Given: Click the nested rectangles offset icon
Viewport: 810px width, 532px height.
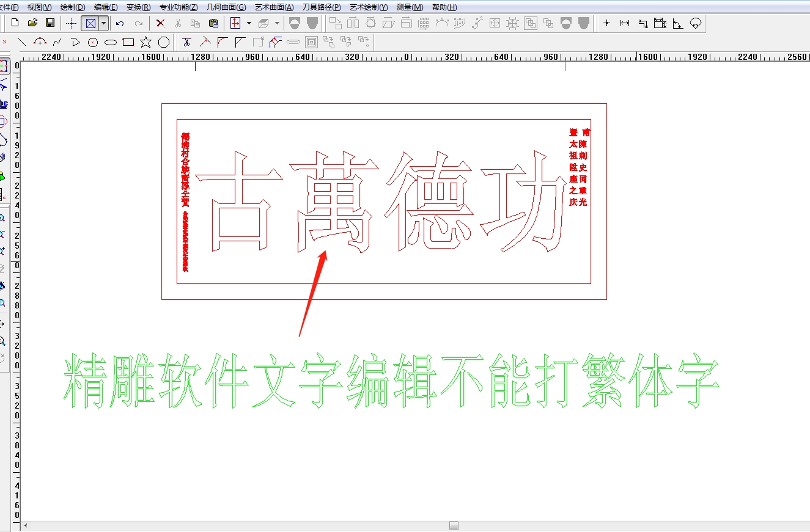Looking at the screenshot, I should click(x=311, y=42).
